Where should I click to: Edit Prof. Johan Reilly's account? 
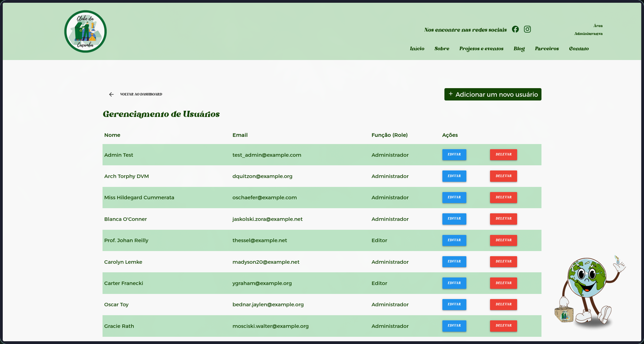(454, 240)
